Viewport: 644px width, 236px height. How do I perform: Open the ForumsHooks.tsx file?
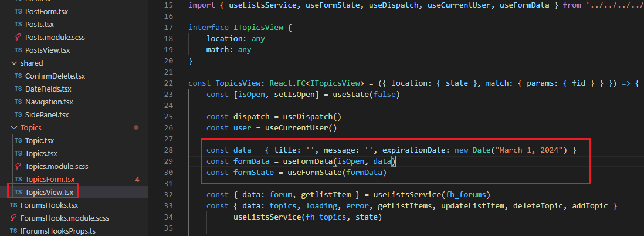pos(49,205)
